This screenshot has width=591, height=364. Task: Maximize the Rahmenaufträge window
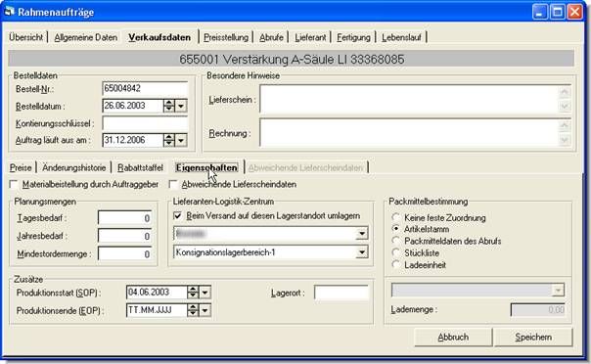(558, 12)
